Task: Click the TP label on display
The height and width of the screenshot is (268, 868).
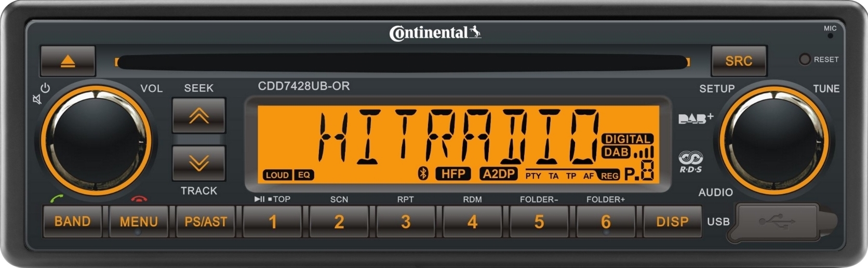Action: (571, 176)
